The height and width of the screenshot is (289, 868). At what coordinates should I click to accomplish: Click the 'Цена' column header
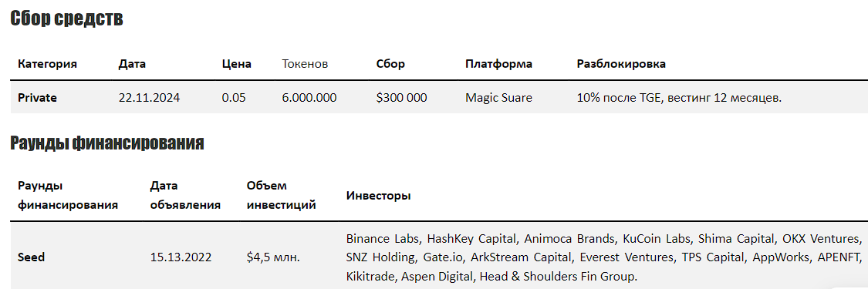coord(236,64)
